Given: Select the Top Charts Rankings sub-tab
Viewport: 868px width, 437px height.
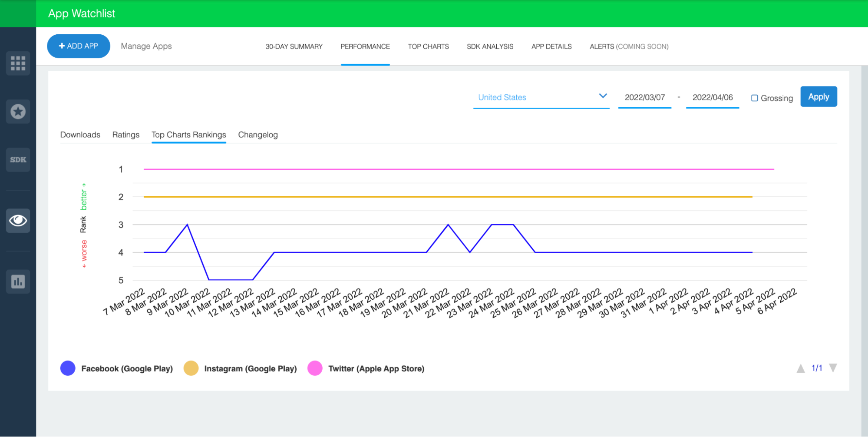Looking at the screenshot, I should [x=189, y=135].
